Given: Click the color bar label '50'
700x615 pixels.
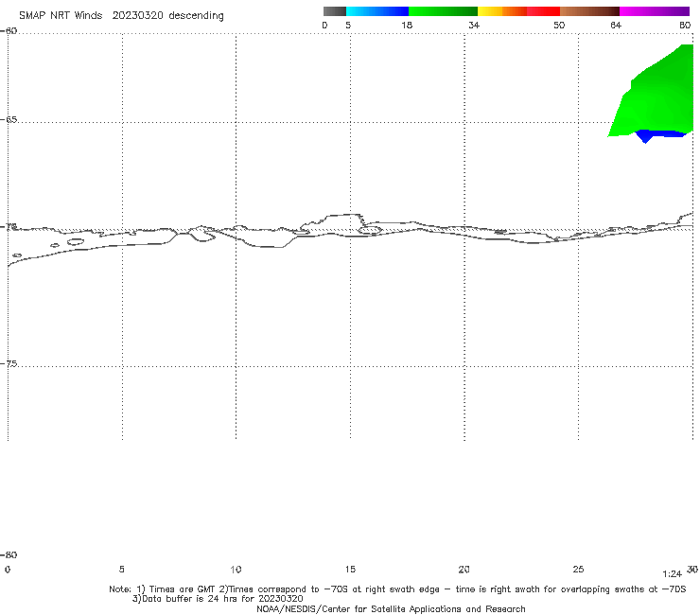Looking at the screenshot, I should click(x=559, y=25).
